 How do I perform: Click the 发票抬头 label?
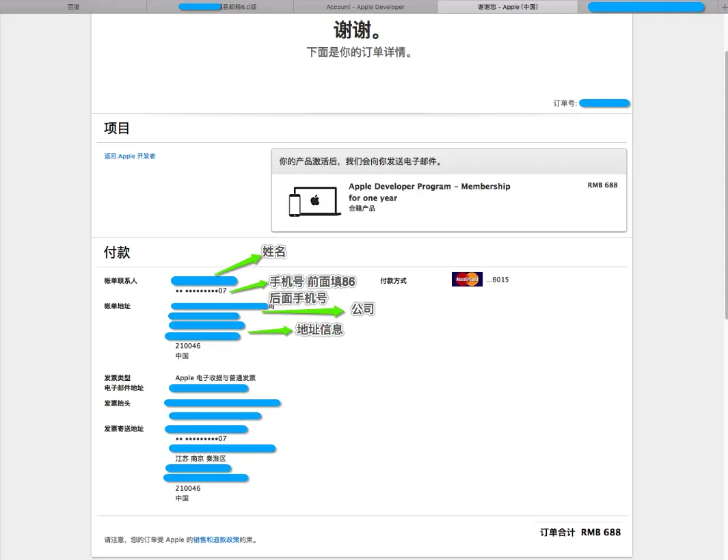pos(118,403)
